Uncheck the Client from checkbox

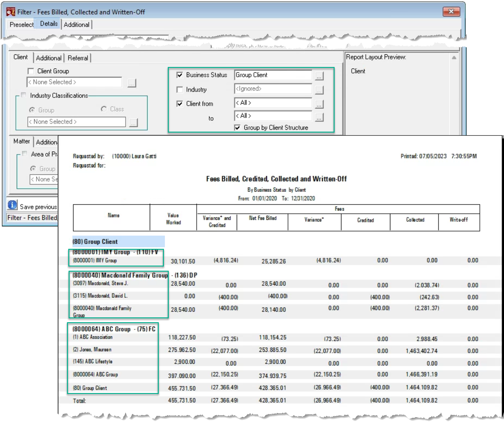[180, 104]
